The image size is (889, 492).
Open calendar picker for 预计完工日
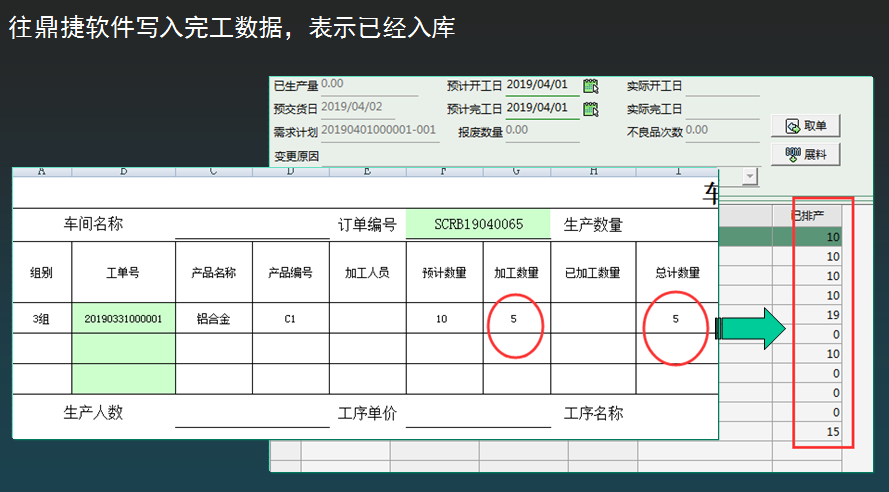click(591, 109)
